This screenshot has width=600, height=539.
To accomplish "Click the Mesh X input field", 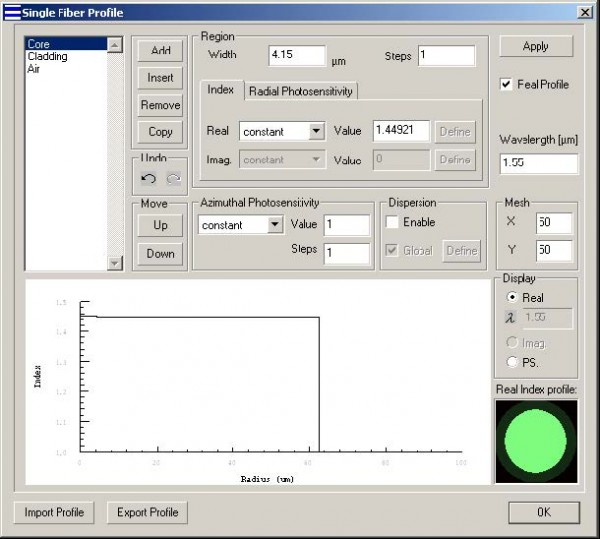I will click(554, 223).
